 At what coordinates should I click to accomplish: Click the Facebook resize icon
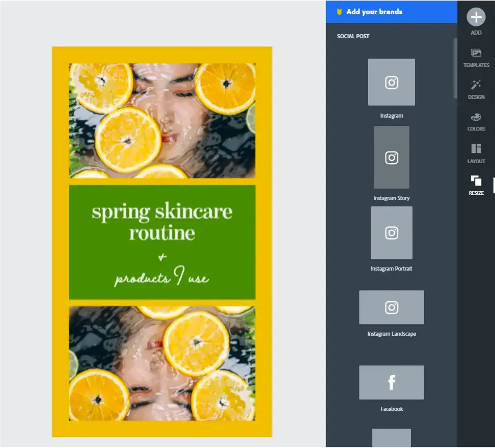click(x=391, y=382)
